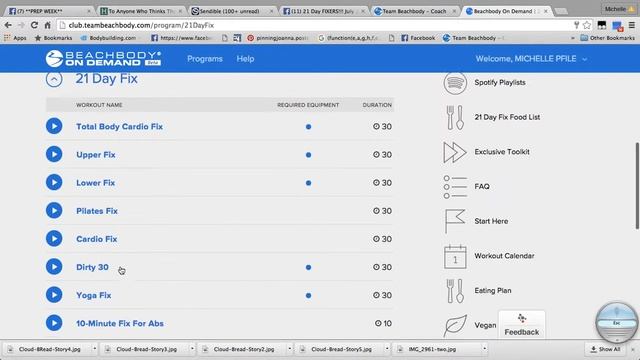Switch to the 21 Day FIXERS tab
The image size is (640, 360).
(323, 11)
